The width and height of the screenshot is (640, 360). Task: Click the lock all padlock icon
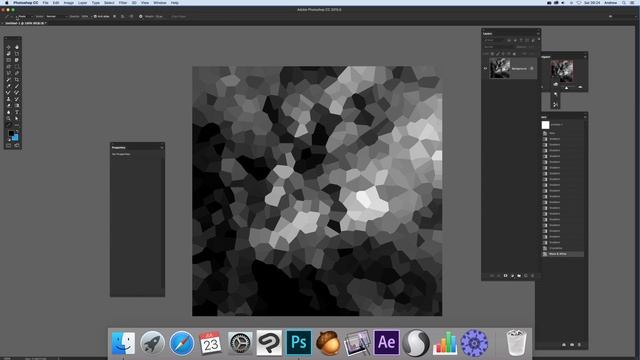click(514, 53)
